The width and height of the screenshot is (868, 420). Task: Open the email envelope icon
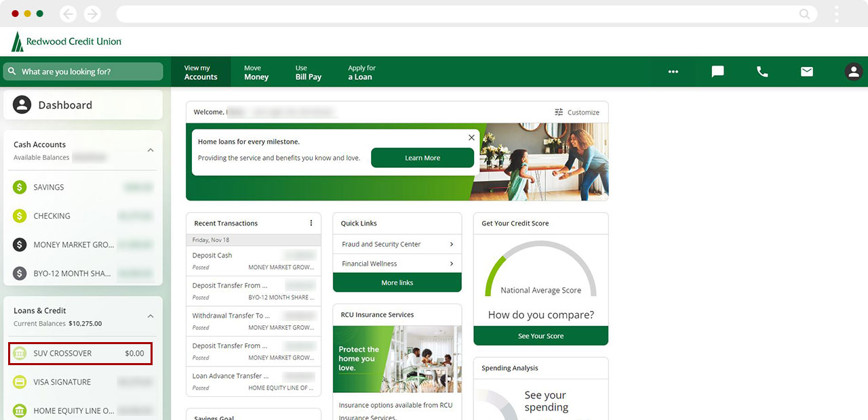coord(807,71)
